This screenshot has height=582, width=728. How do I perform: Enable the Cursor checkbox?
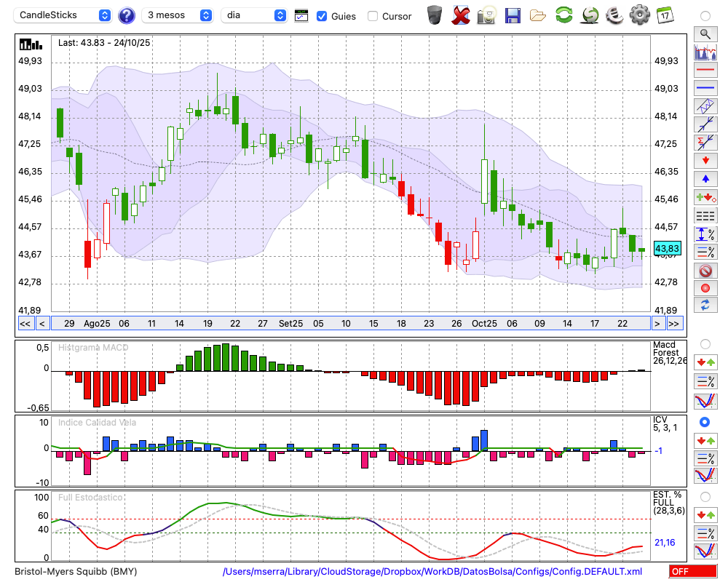pyautogui.click(x=373, y=15)
